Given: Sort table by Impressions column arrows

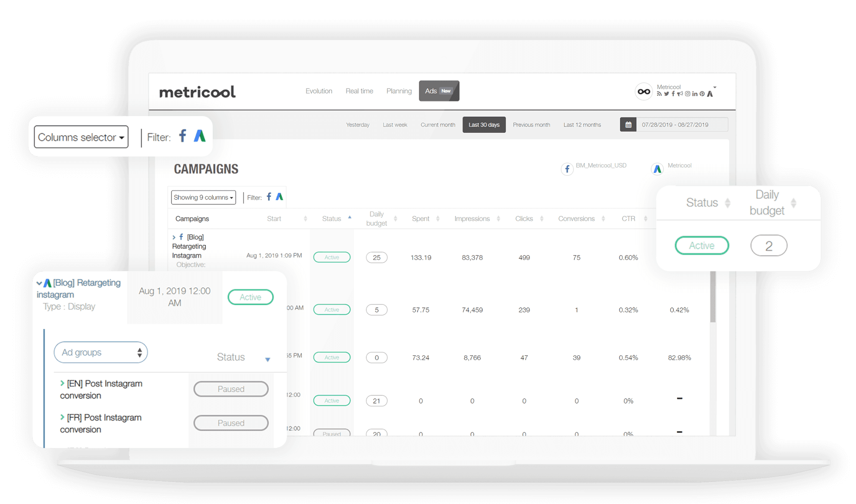Looking at the screenshot, I should pyautogui.click(x=498, y=219).
